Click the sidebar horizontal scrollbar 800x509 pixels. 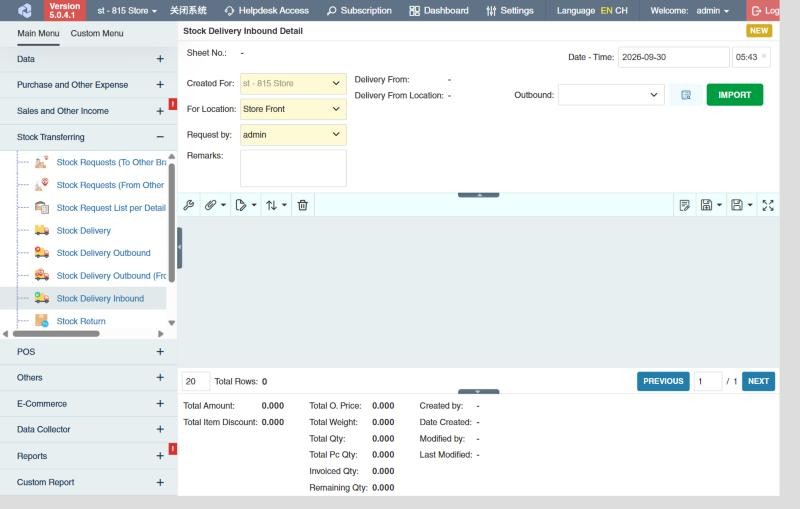[56, 334]
